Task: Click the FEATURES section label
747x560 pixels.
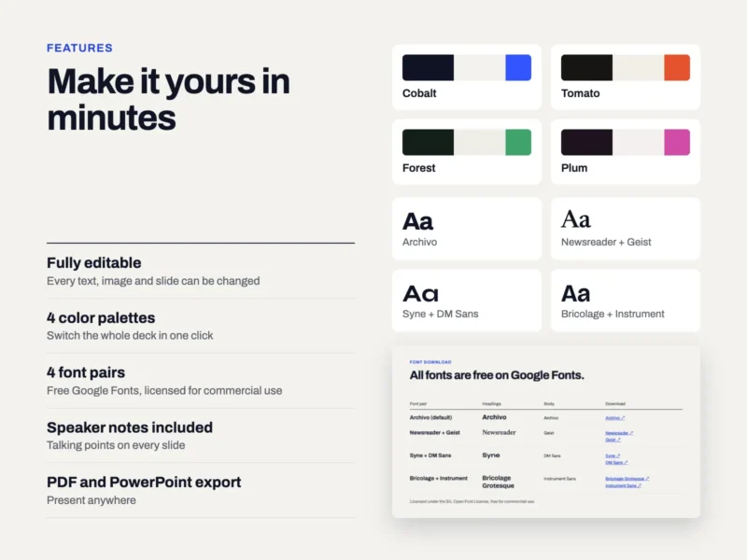Action: coord(79,49)
